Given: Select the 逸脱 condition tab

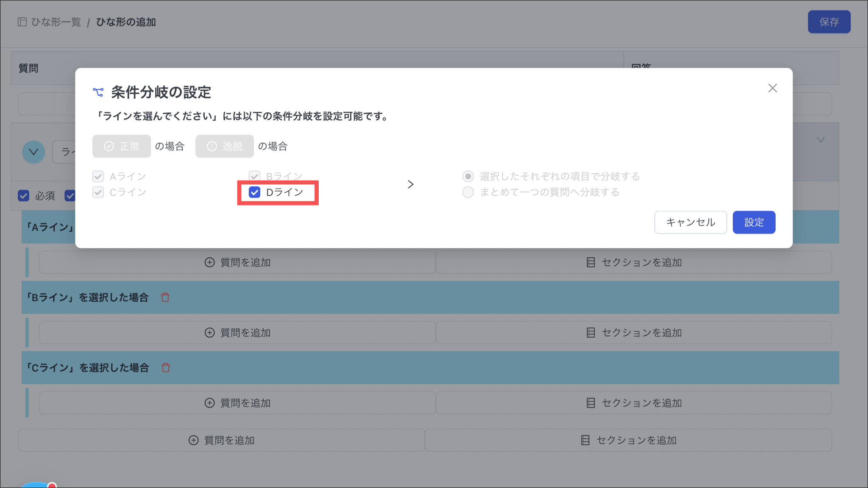Looking at the screenshot, I should (225, 146).
